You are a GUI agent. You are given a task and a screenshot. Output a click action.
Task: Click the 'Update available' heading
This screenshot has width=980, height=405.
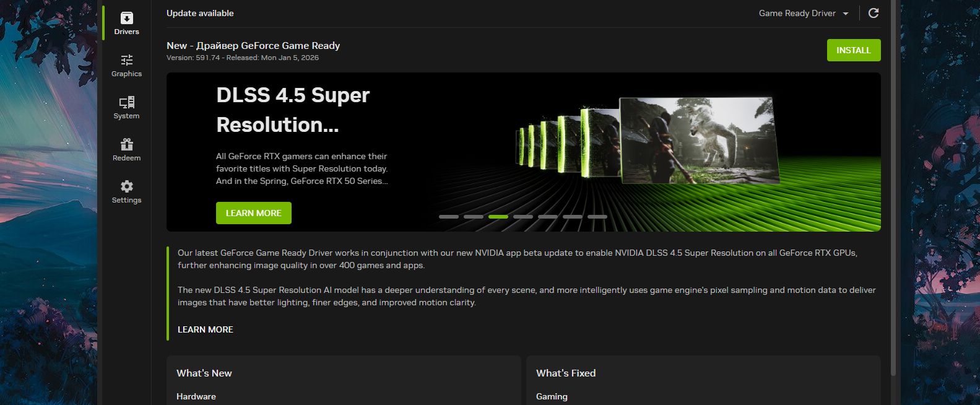pyautogui.click(x=200, y=13)
